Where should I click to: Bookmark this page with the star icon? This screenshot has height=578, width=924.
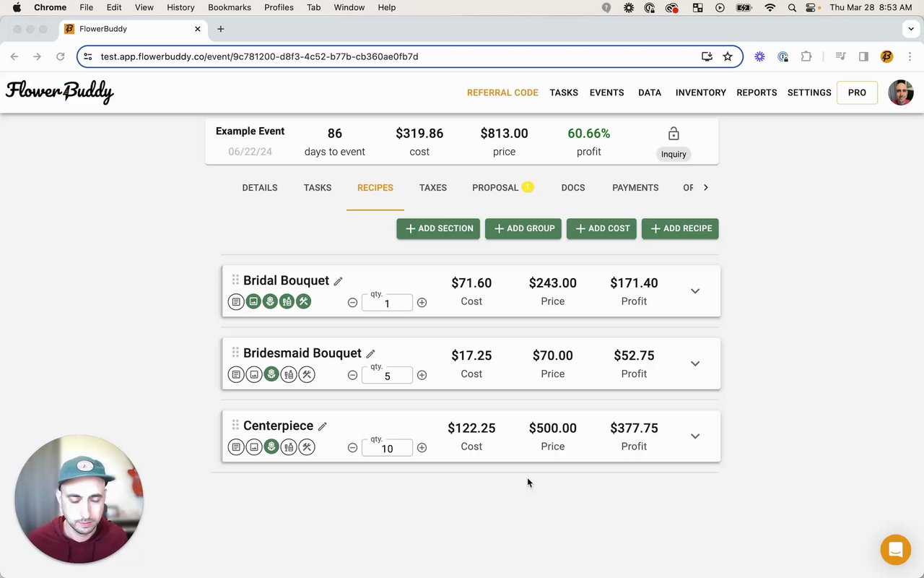coord(728,56)
